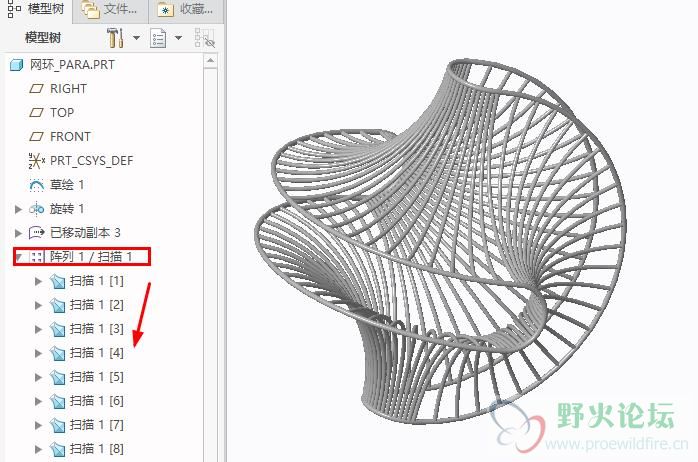Click the part icon of 网环_PARA.PRT

coord(16,65)
